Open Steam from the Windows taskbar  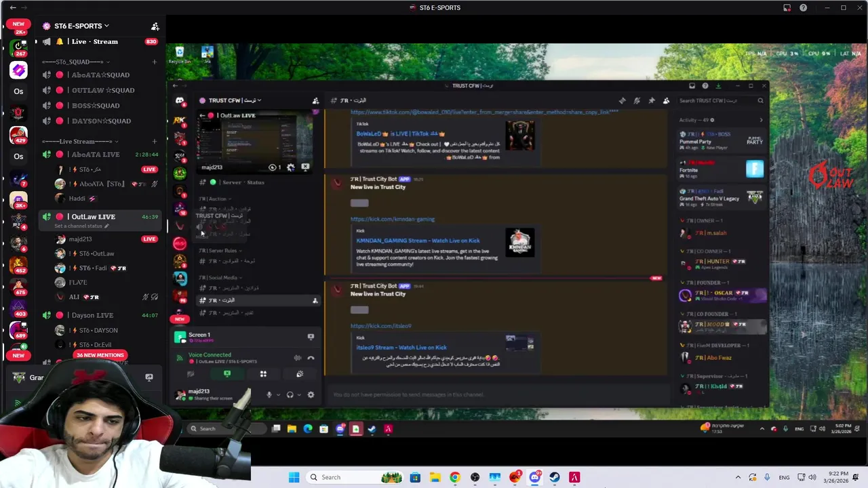[x=555, y=477]
